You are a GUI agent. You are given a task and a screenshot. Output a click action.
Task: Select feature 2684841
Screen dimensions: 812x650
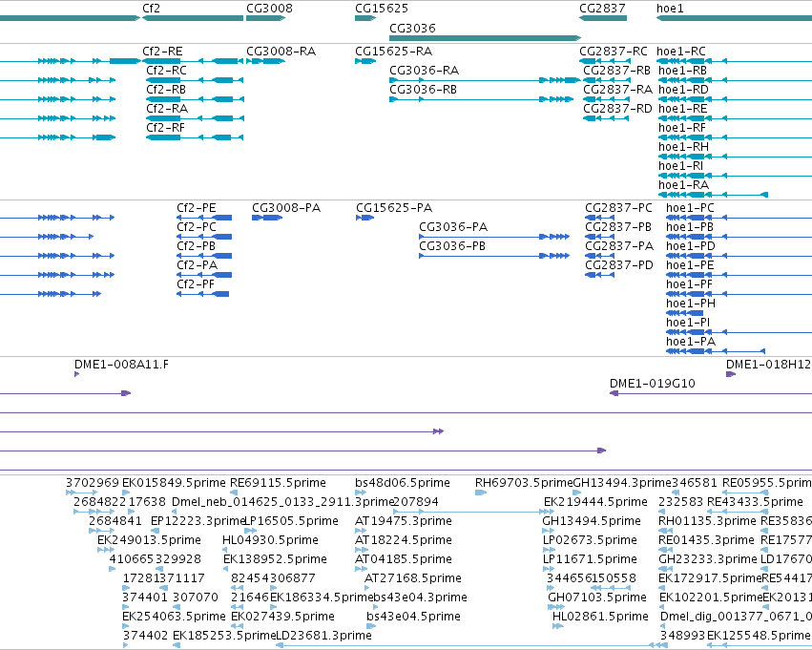(x=115, y=521)
